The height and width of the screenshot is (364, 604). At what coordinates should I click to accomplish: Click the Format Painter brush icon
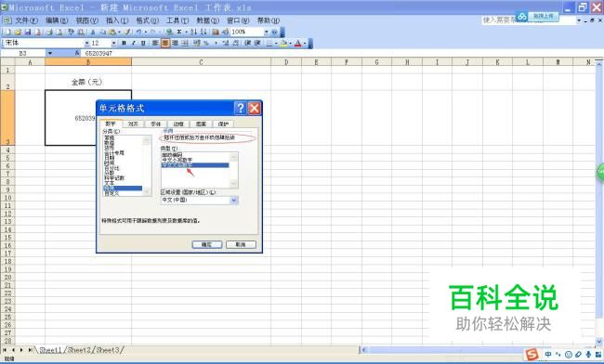coord(126,32)
